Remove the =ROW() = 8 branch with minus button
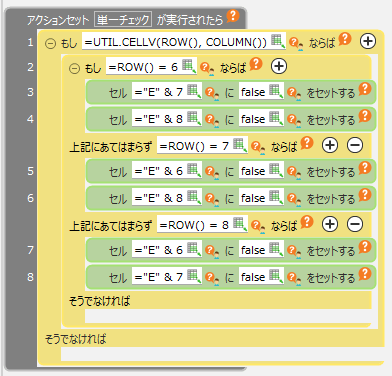Screen dimensions: 392x376 pyautogui.click(x=355, y=224)
